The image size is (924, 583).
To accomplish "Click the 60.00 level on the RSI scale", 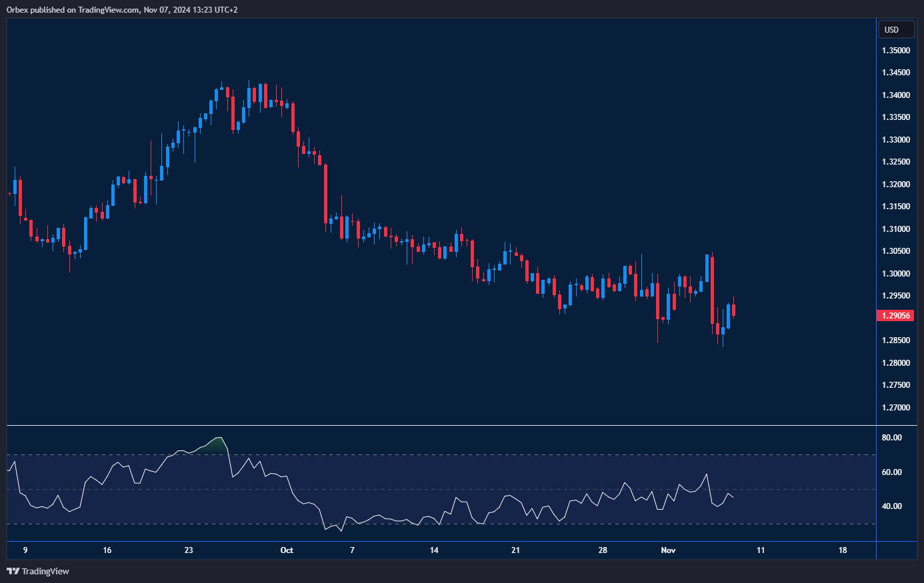I will 891,472.
